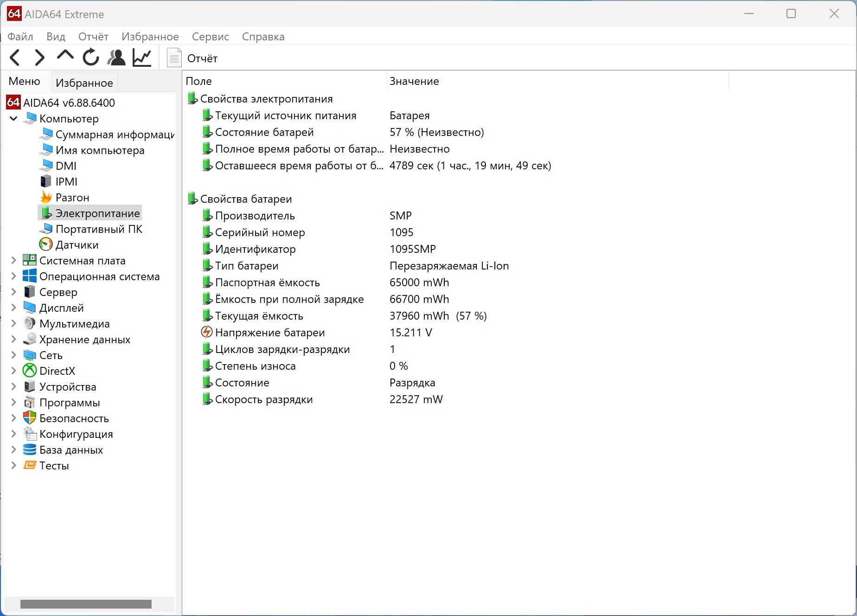Switch to the Избранное tab in side panel
This screenshot has width=857, height=616.
coord(84,83)
